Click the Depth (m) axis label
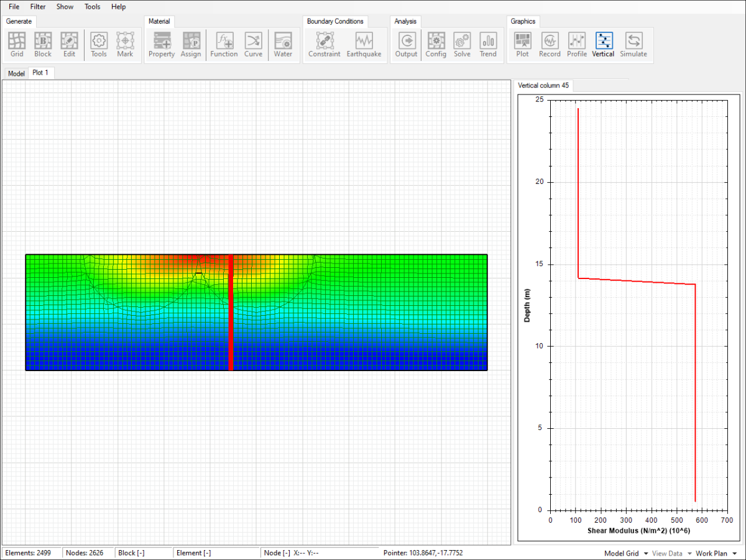Image resolution: width=746 pixels, height=560 pixels. (527, 305)
